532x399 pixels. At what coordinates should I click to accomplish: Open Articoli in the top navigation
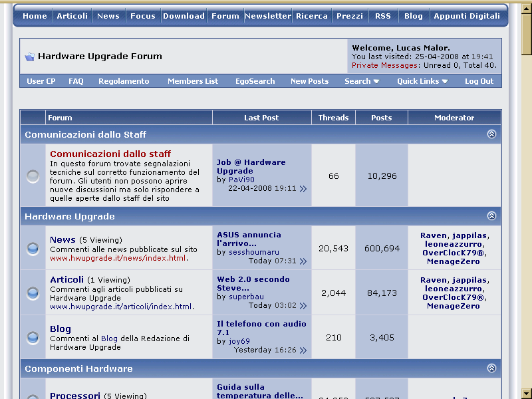tap(72, 16)
